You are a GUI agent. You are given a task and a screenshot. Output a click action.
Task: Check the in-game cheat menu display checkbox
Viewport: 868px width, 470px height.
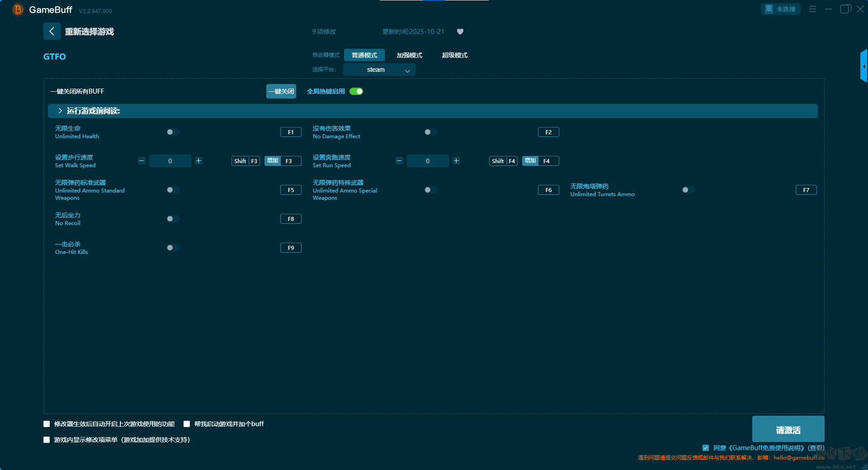(x=47, y=440)
